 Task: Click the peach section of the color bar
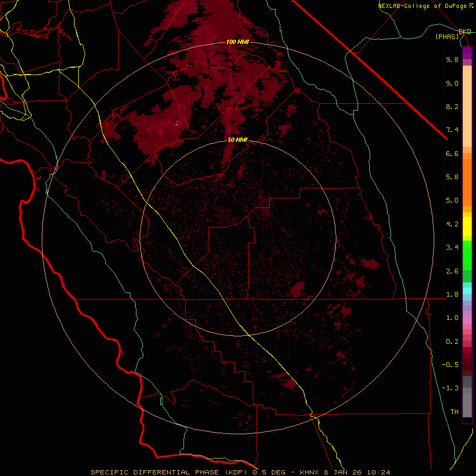coord(467,106)
